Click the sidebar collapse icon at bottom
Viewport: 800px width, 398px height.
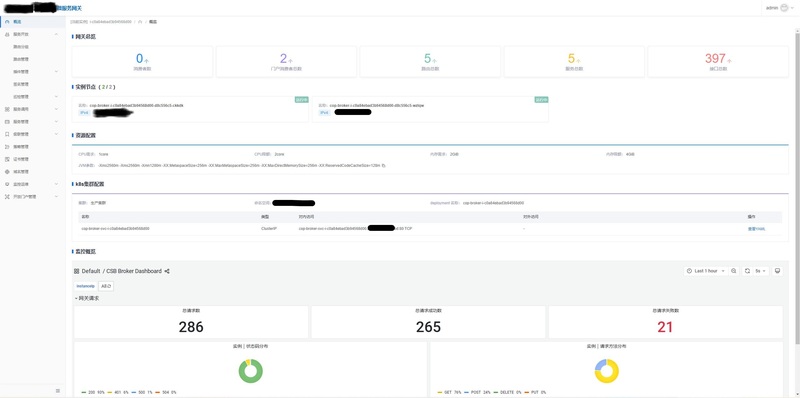(58, 390)
